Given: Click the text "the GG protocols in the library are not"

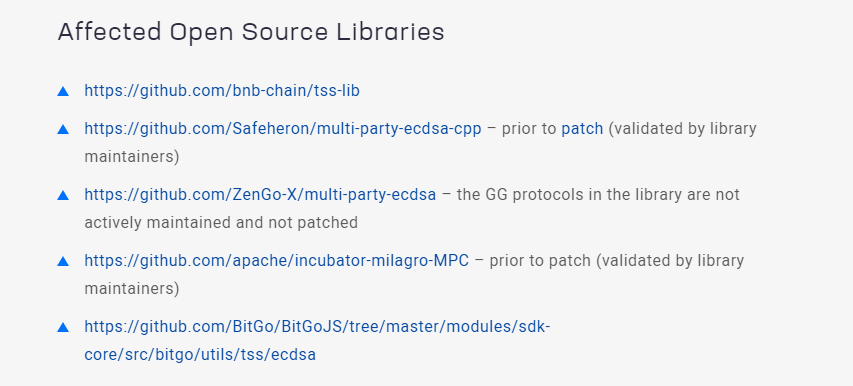Looking at the screenshot, I should pos(598,195).
